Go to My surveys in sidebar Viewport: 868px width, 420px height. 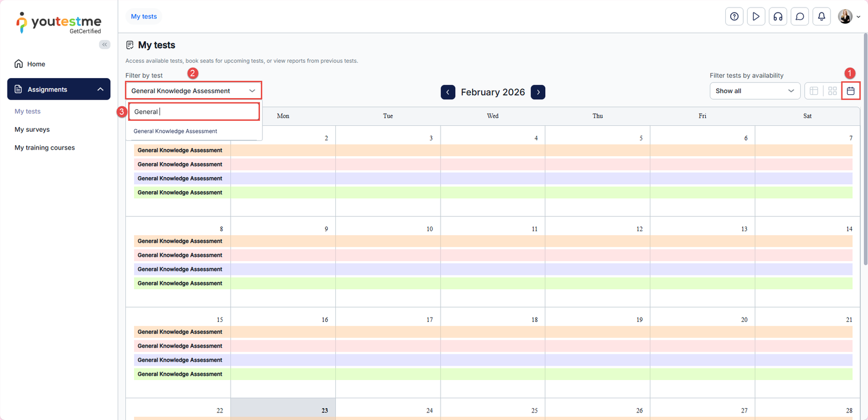click(x=32, y=130)
